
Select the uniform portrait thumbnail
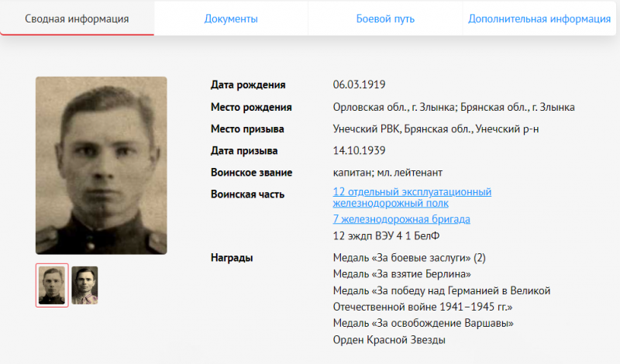[52, 285]
